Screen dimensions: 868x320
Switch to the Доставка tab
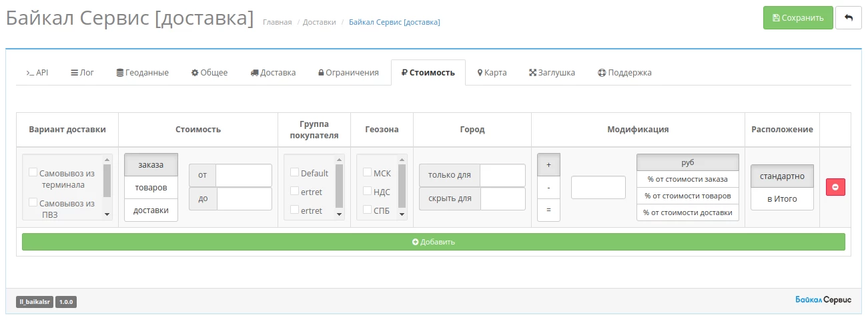(273, 72)
